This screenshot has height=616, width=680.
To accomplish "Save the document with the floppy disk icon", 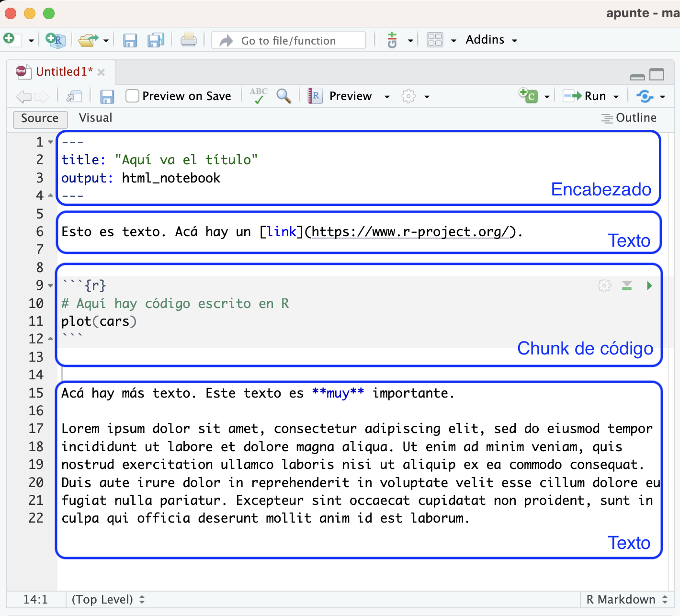I will pyautogui.click(x=107, y=96).
